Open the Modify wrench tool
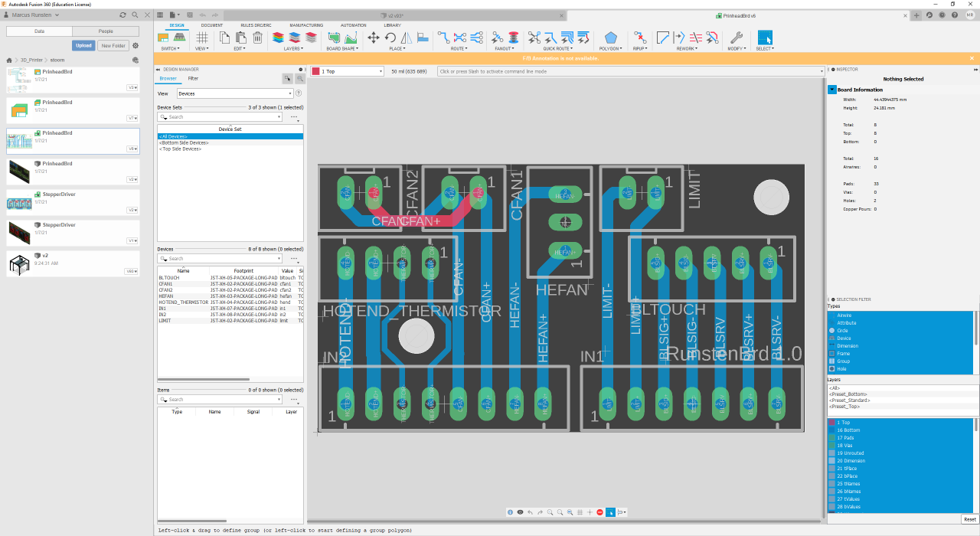 [737, 37]
